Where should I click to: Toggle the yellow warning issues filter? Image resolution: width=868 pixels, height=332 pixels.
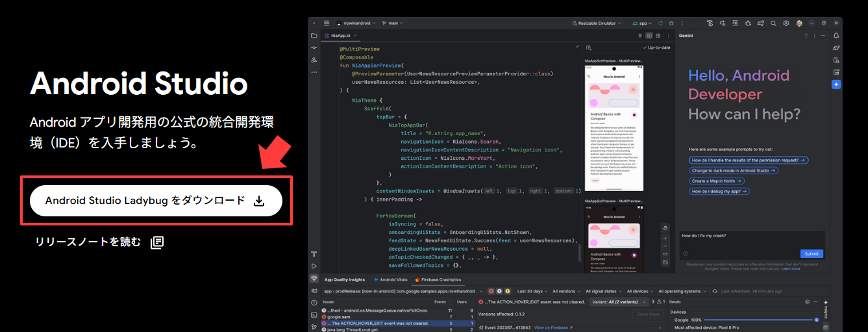coord(507,291)
